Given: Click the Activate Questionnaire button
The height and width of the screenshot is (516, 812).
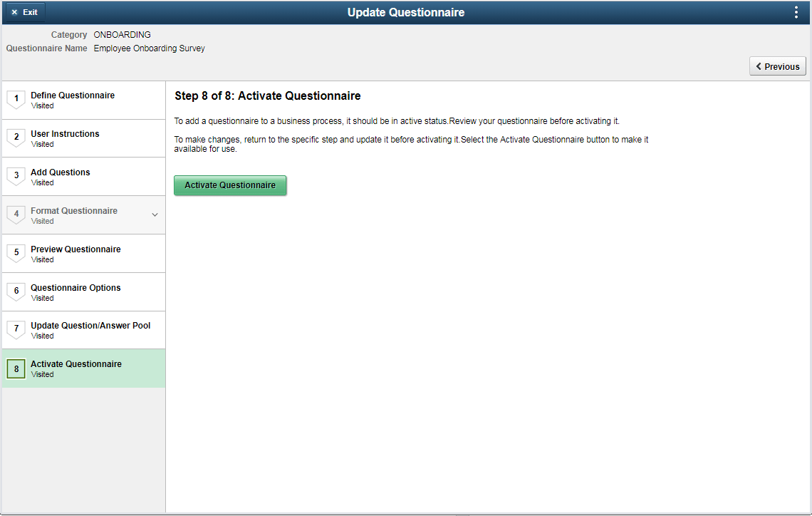Looking at the screenshot, I should pyautogui.click(x=229, y=185).
